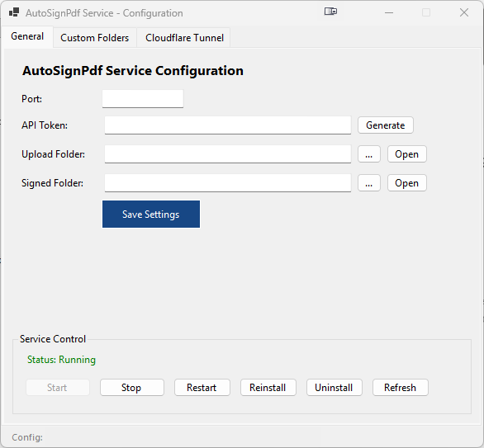484x448 pixels.
Task: Open the Custom Folders tab
Action: click(x=94, y=38)
